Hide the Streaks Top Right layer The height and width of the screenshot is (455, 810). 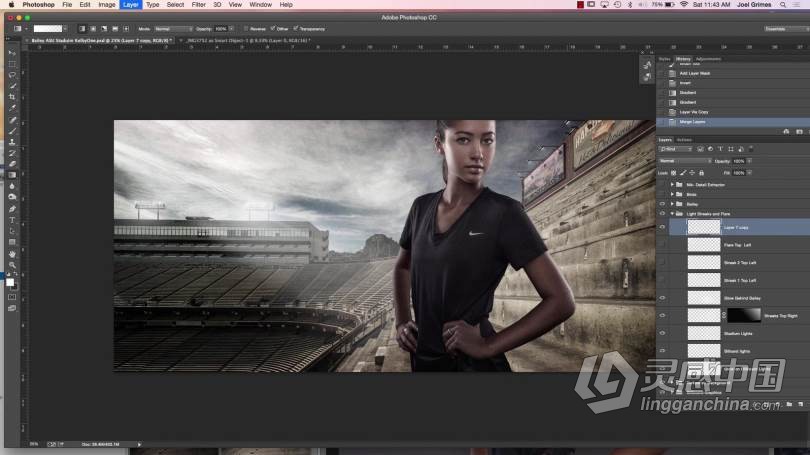[x=662, y=316]
